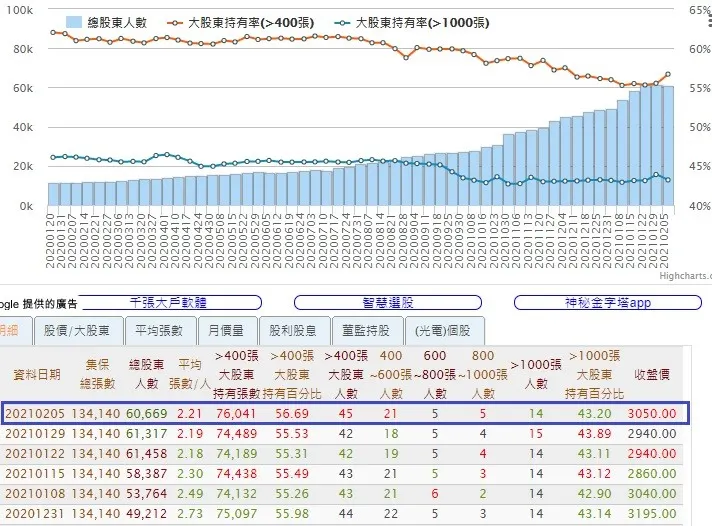Click the 75,097 holding shares value
Image resolution: width=712 pixels, height=526 pixels.
[236, 514]
